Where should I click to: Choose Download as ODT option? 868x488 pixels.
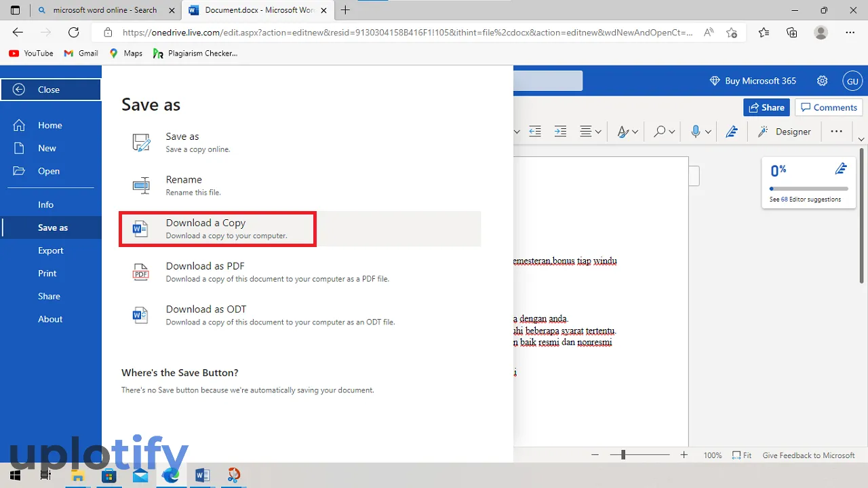tap(300, 315)
